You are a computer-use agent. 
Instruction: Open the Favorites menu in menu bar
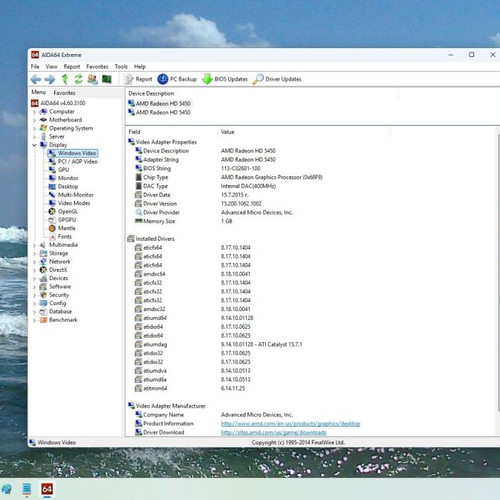point(97,67)
